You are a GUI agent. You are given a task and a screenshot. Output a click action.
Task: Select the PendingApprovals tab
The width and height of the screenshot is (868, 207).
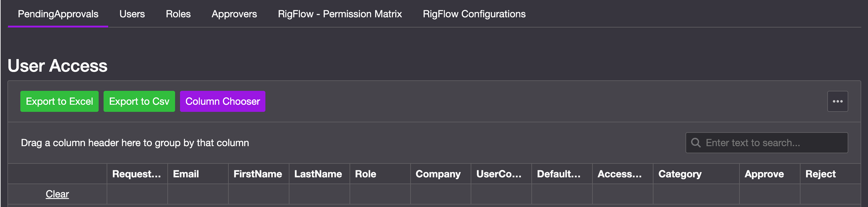(58, 14)
